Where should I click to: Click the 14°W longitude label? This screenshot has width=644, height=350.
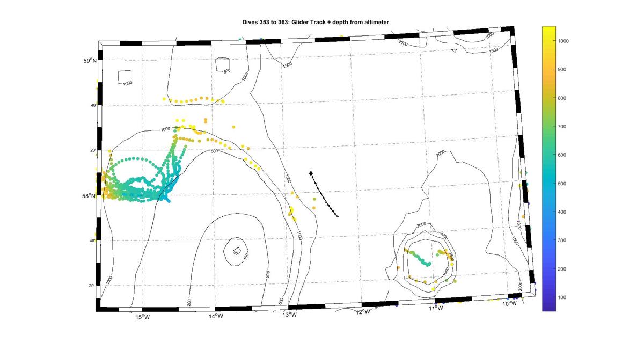tap(216, 317)
